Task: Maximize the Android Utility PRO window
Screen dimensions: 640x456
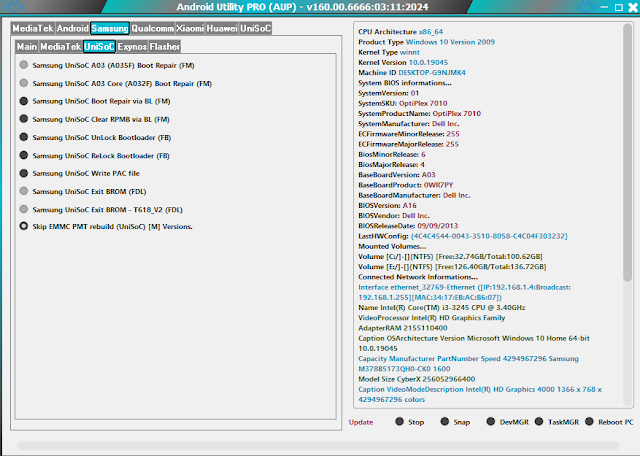Action: 619,7
